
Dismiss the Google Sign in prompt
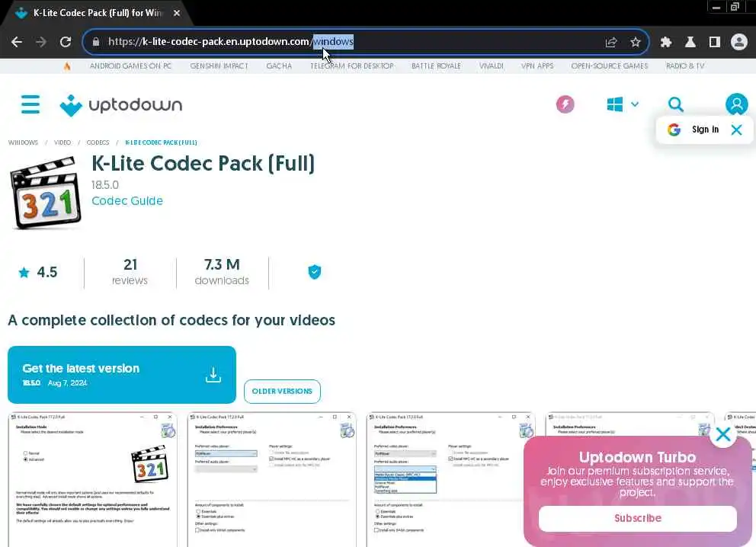click(x=736, y=130)
